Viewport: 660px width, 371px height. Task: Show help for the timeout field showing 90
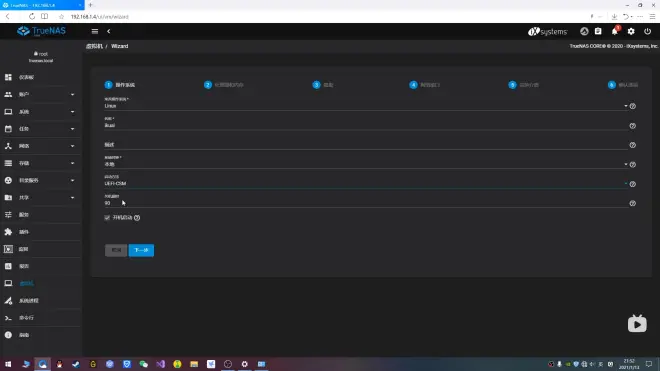633,203
